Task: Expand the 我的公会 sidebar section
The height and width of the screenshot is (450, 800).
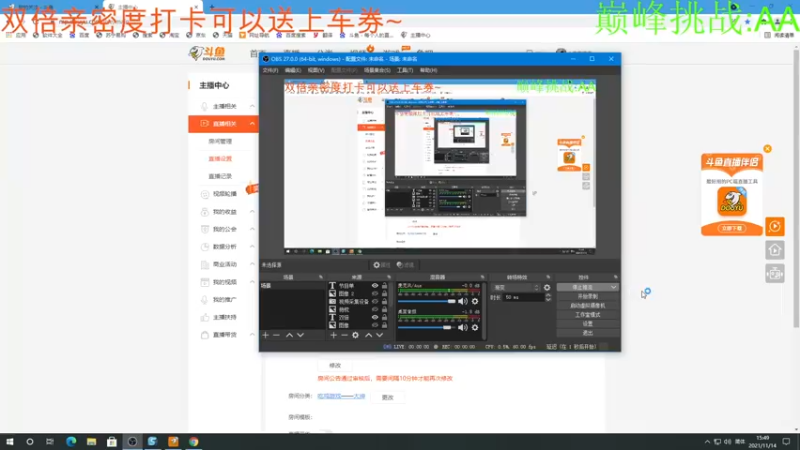Action: (252, 229)
